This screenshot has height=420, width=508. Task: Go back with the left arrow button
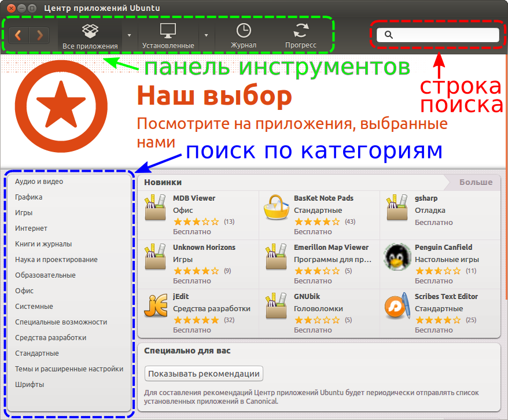tap(18, 35)
